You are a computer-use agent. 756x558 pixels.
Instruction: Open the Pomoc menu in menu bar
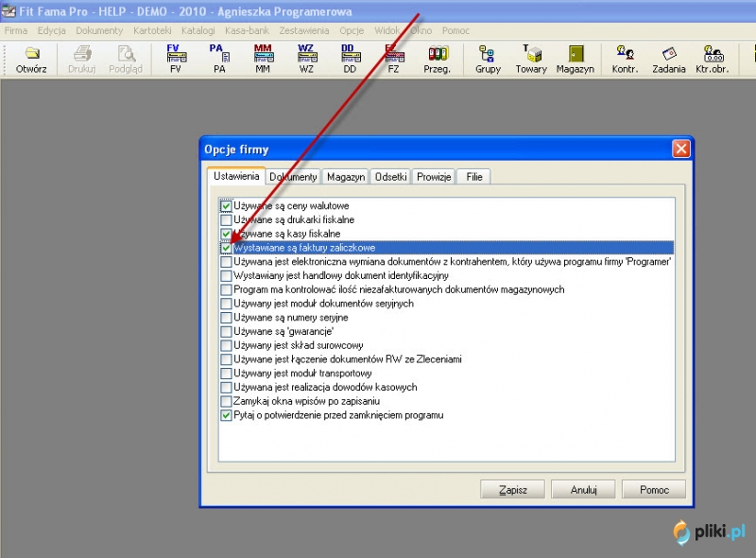click(x=455, y=31)
